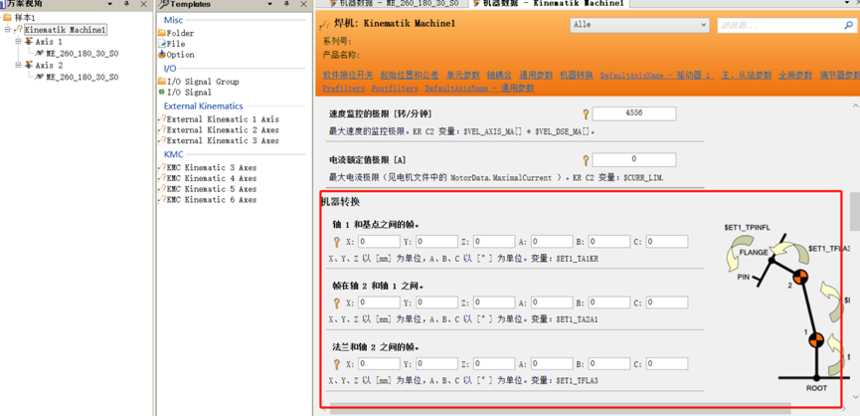Pin the 方案视角 panel with pushpin icon

point(127,4)
